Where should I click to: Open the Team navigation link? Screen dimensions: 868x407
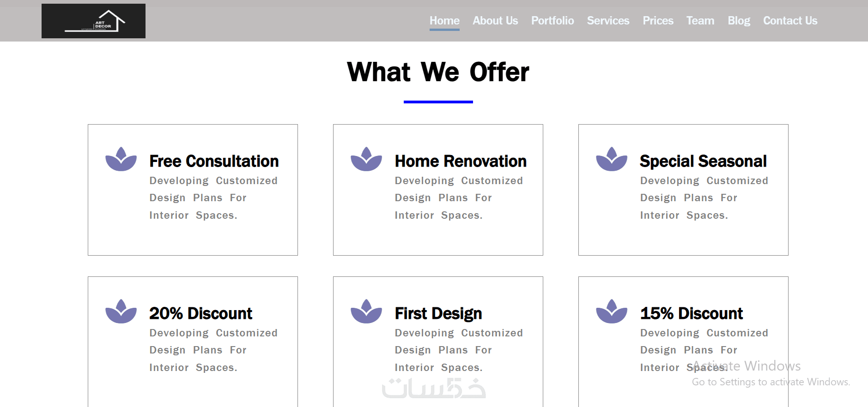(700, 21)
